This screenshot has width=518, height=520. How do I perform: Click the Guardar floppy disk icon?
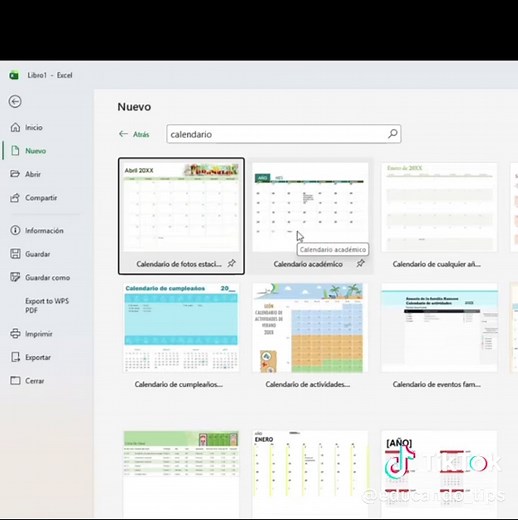click(15, 254)
